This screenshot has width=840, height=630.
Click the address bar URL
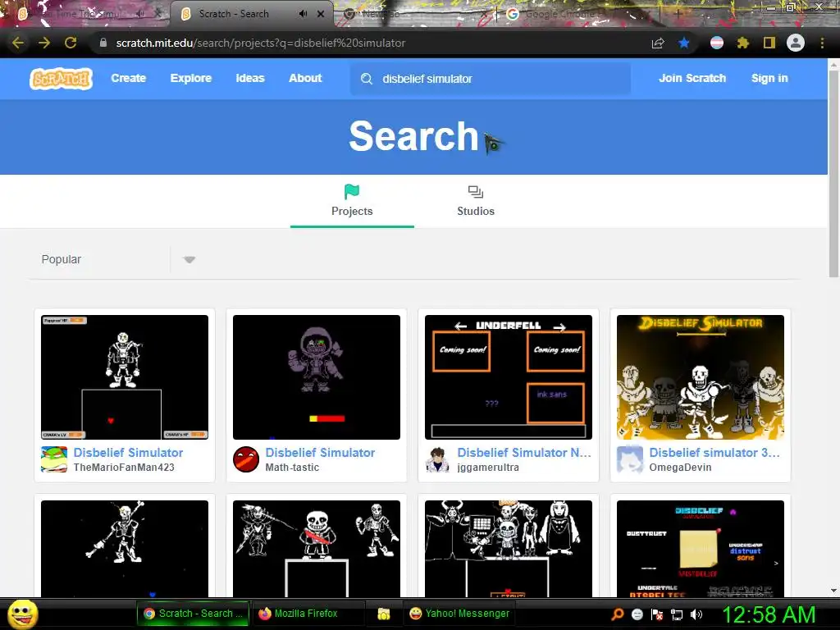click(260, 43)
